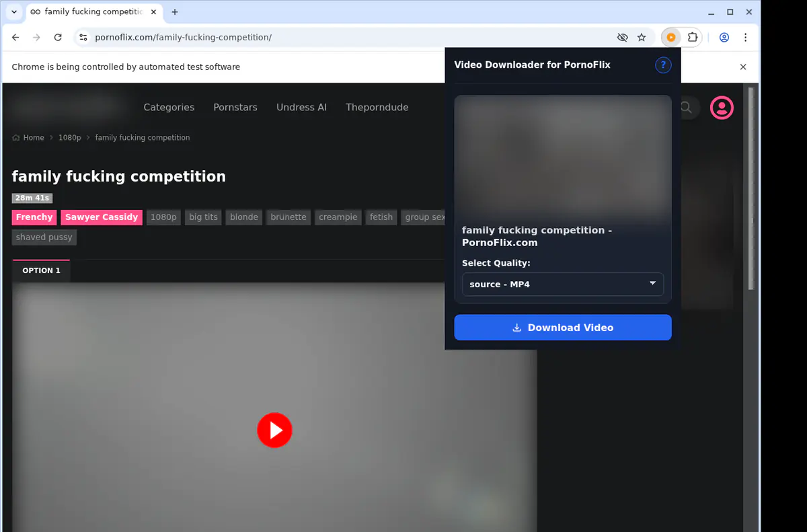Open the Chrome three-dot menu
The width and height of the screenshot is (807, 532).
(745, 38)
